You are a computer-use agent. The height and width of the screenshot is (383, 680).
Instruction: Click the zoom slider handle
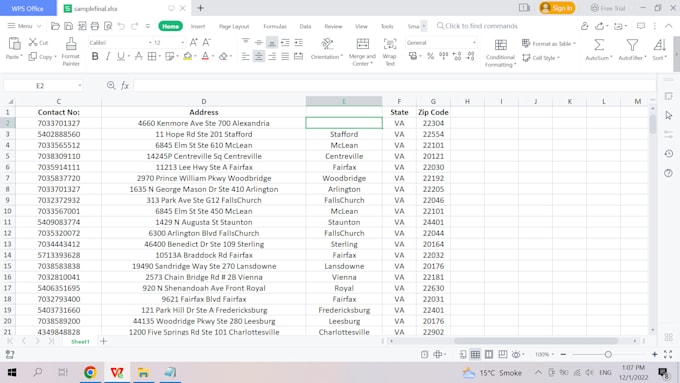[x=608, y=354]
